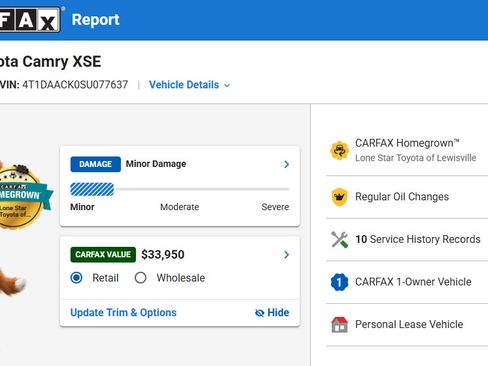Click the striped Minor damage severity bar
This screenshot has height=366, width=488.
click(x=92, y=189)
